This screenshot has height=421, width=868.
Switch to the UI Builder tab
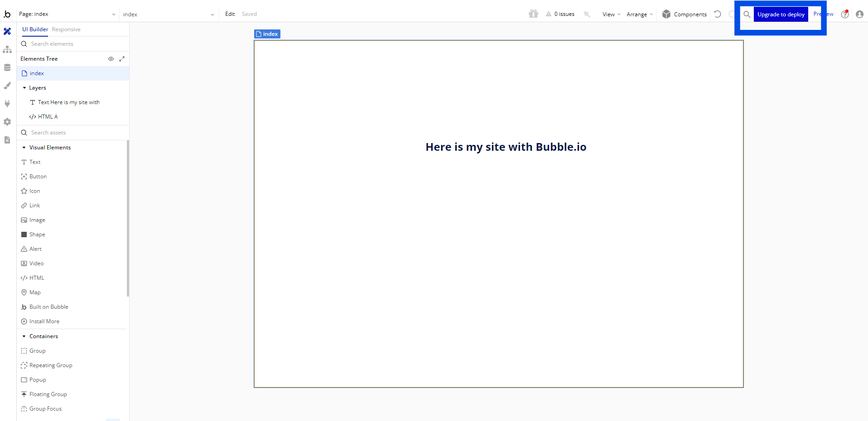[35, 29]
